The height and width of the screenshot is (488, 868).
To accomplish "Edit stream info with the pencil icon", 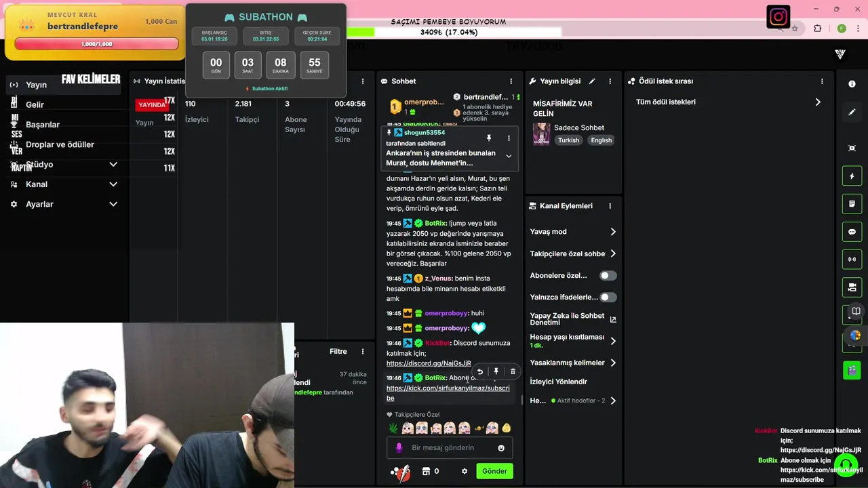I will pos(592,81).
